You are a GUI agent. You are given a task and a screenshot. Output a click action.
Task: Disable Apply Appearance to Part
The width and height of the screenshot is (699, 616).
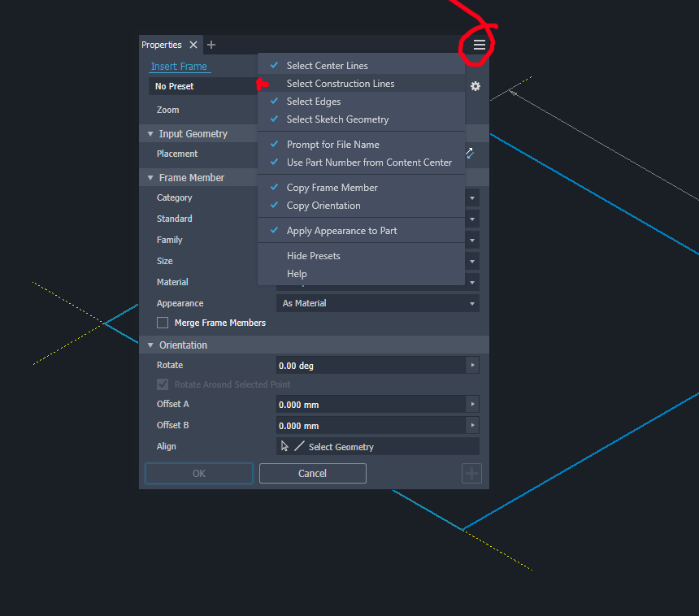pyautogui.click(x=343, y=230)
